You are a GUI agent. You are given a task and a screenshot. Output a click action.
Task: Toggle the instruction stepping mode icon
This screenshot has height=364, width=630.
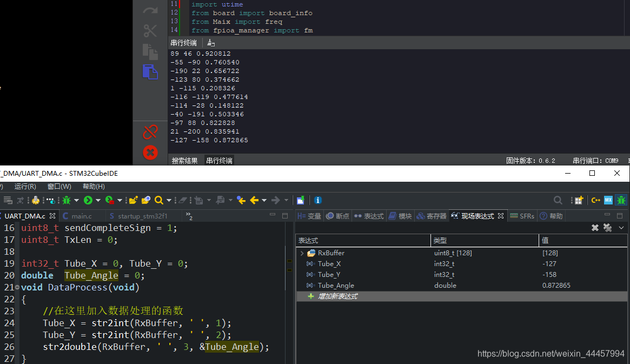[50, 200]
